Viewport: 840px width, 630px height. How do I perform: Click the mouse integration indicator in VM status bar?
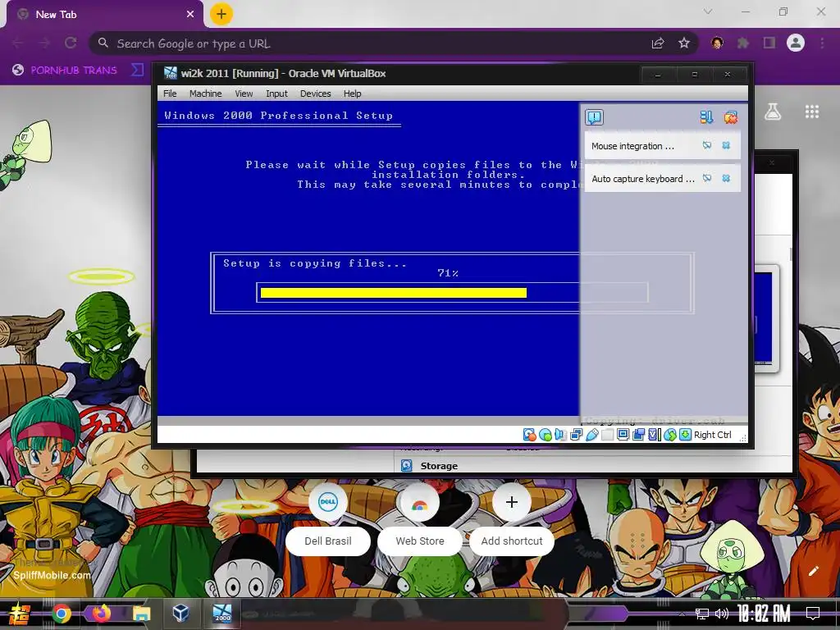point(669,435)
